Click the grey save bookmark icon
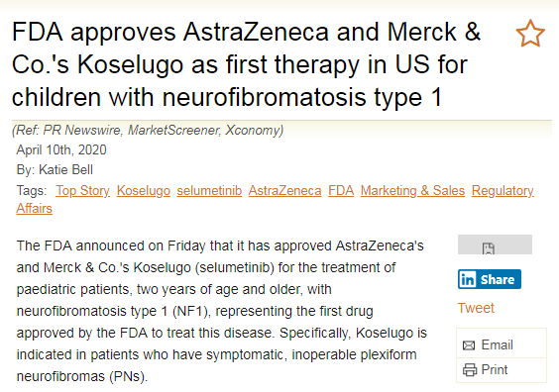 (x=488, y=248)
